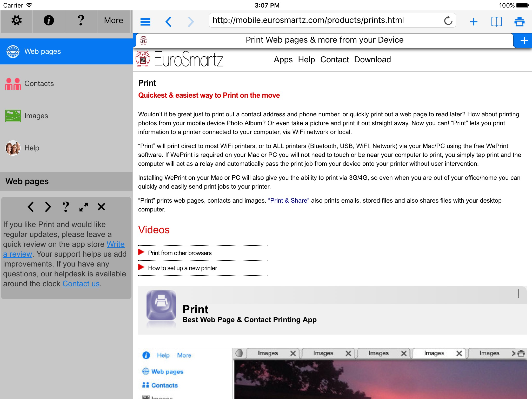
Task: Expand the tips panel with the diagonal arrow
Action: tap(83, 207)
